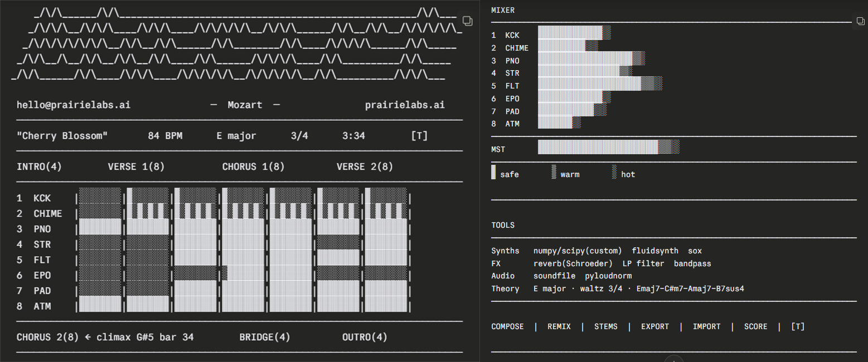
Task: Select COMPOSE in the bottom command row
Action: pos(507,326)
